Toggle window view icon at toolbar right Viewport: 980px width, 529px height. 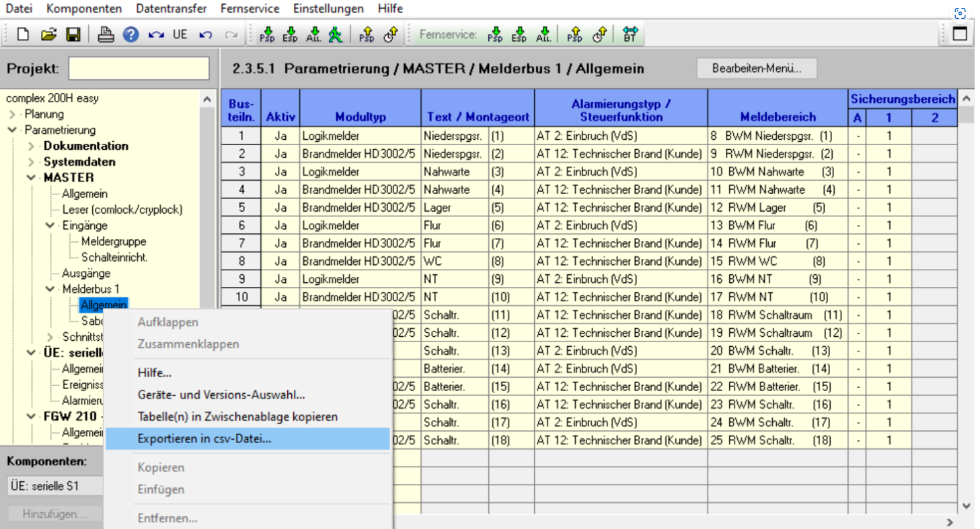960,34
